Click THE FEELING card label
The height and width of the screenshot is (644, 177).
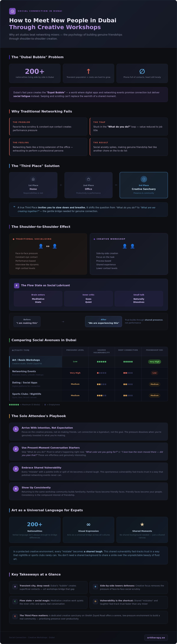(21, 142)
